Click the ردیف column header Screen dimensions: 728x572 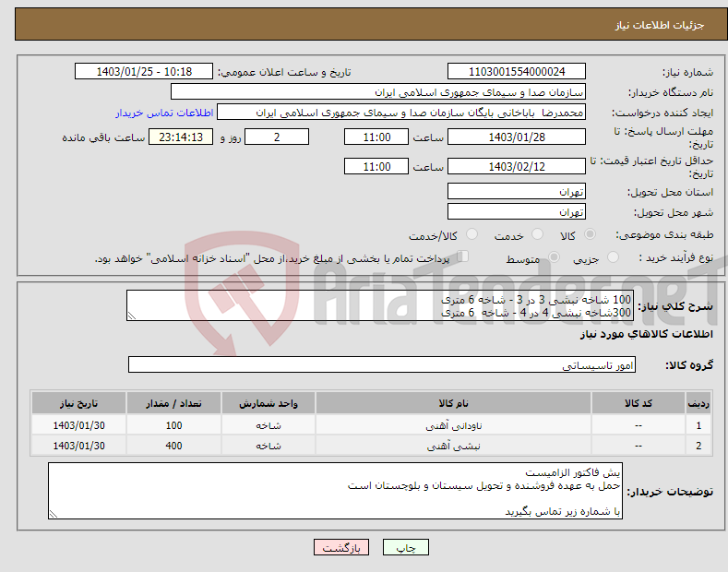tap(698, 403)
